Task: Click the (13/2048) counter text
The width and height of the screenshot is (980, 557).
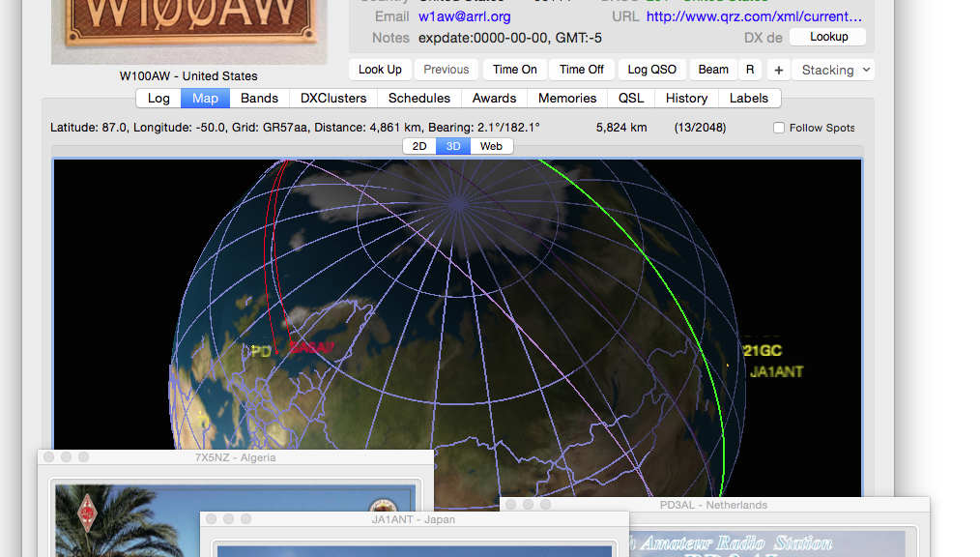Action: [700, 128]
